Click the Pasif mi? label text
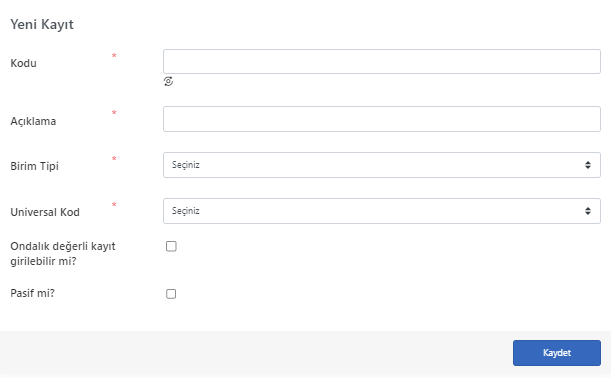This screenshot has height=378, width=611. pos(32,293)
